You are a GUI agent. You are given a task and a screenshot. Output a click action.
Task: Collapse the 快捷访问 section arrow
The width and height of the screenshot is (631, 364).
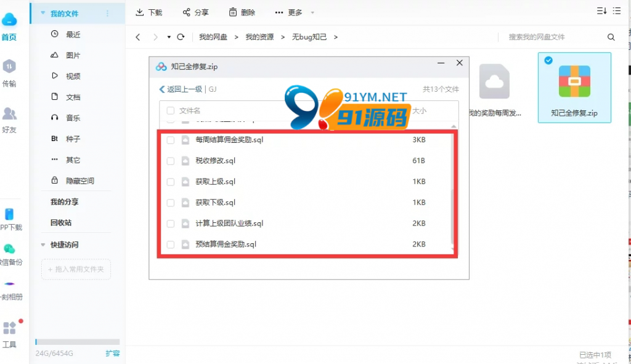click(x=43, y=245)
